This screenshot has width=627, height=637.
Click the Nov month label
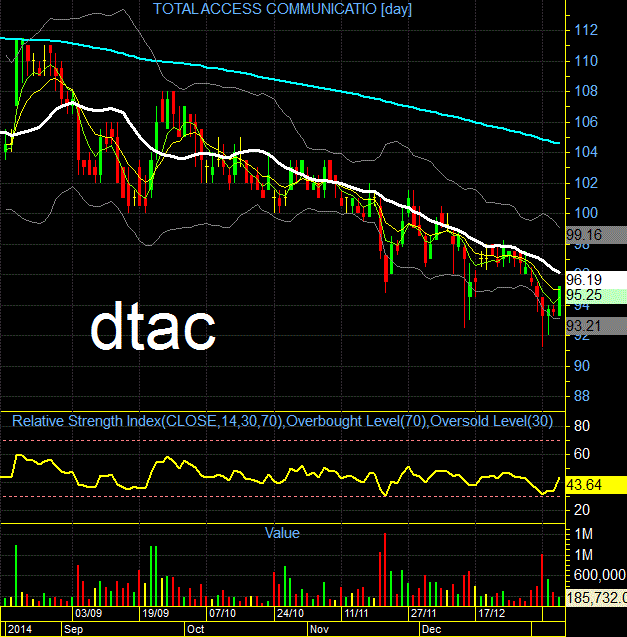(319, 629)
